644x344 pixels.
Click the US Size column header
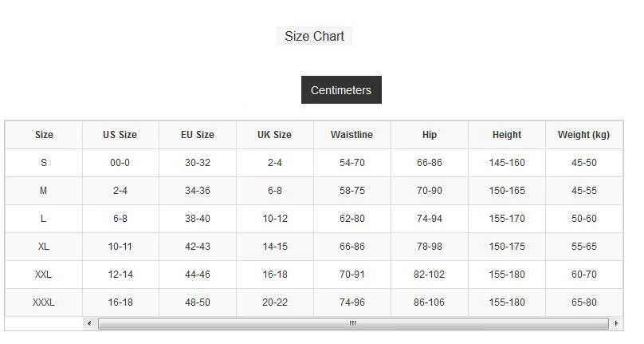coord(120,135)
